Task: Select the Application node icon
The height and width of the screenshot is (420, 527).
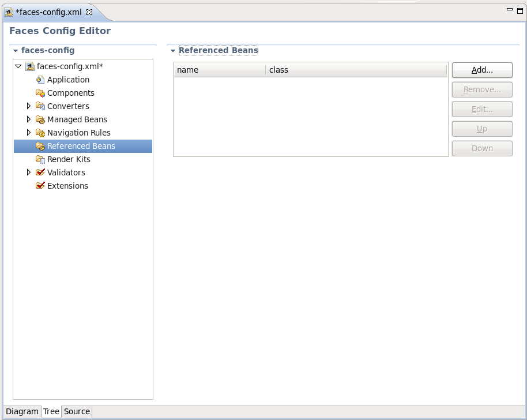Action: coord(40,80)
